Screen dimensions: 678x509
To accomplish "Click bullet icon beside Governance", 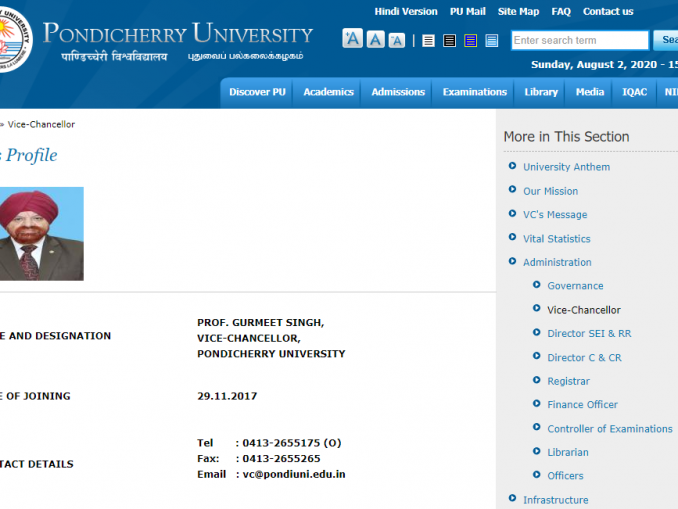I will (x=537, y=285).
